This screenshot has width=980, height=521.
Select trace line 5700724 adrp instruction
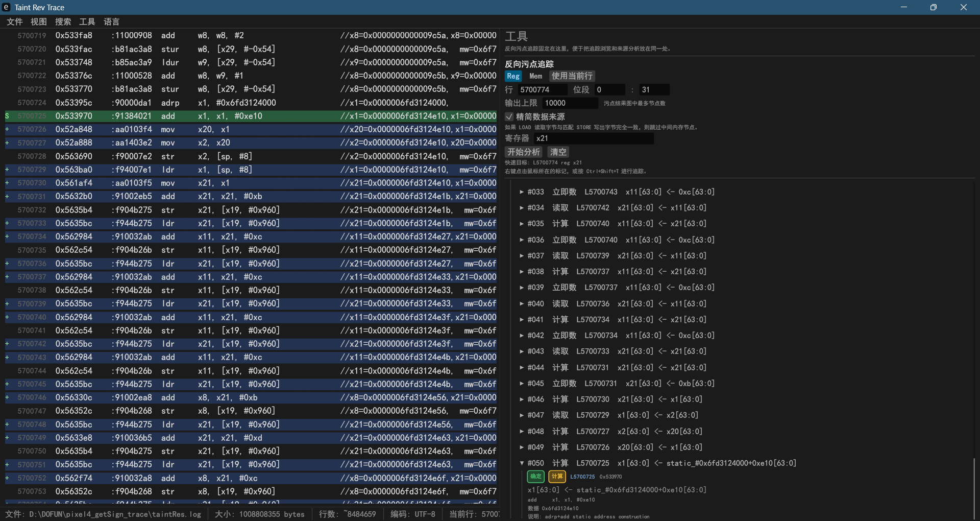tap(251, 103)
